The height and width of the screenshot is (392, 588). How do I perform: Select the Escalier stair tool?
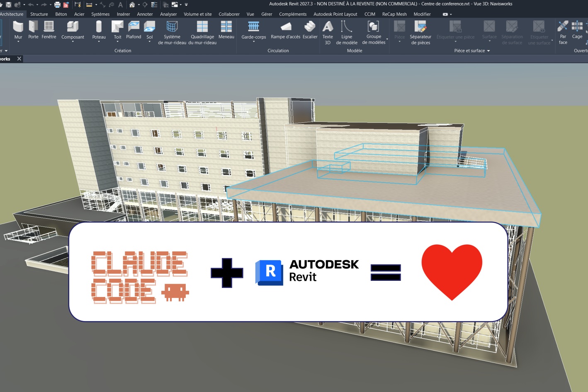310,30
